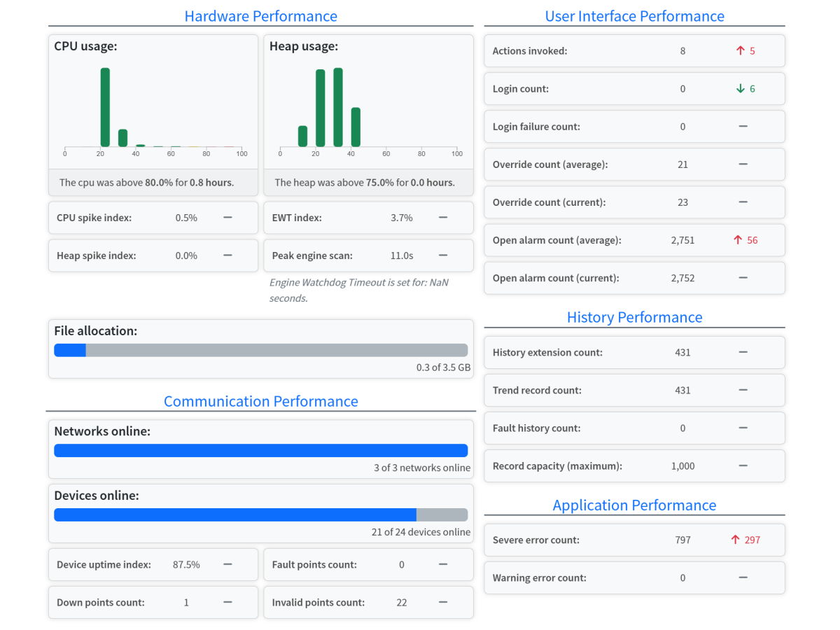Click the dash icon next to Invalid points count
The image size is (840, 630).
(x=443, y=602)
